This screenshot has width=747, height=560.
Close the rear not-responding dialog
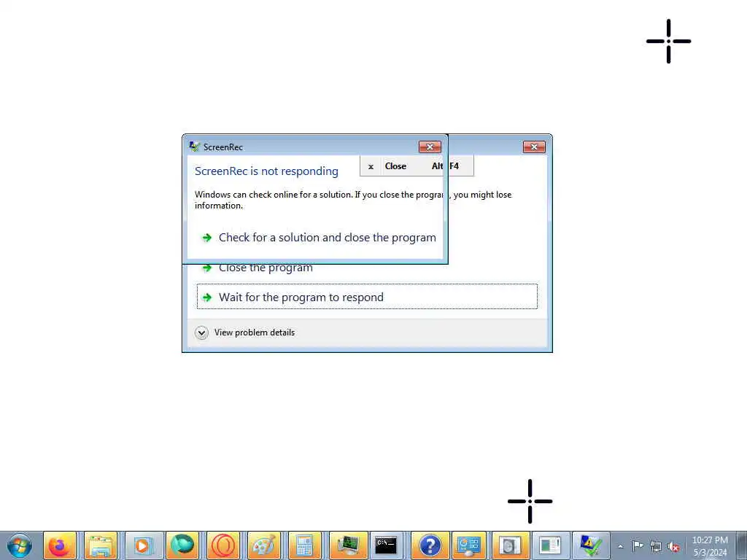(x=534, y=147)
